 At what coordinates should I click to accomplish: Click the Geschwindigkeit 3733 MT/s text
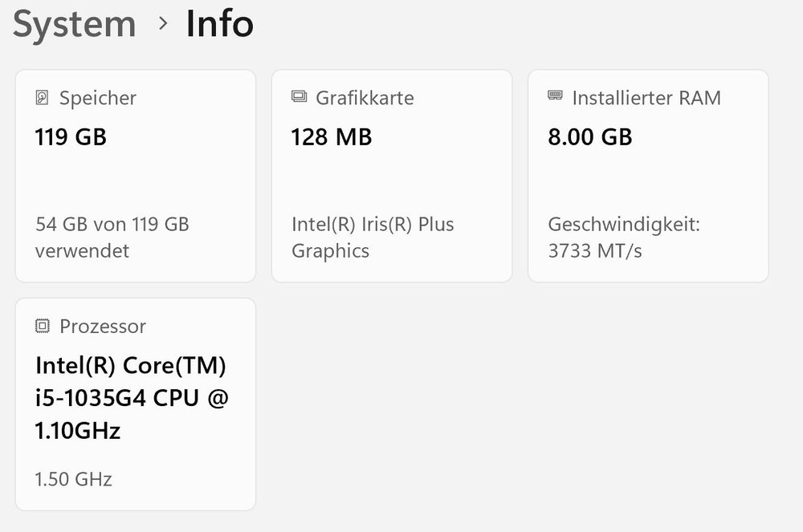coord(624,238)
